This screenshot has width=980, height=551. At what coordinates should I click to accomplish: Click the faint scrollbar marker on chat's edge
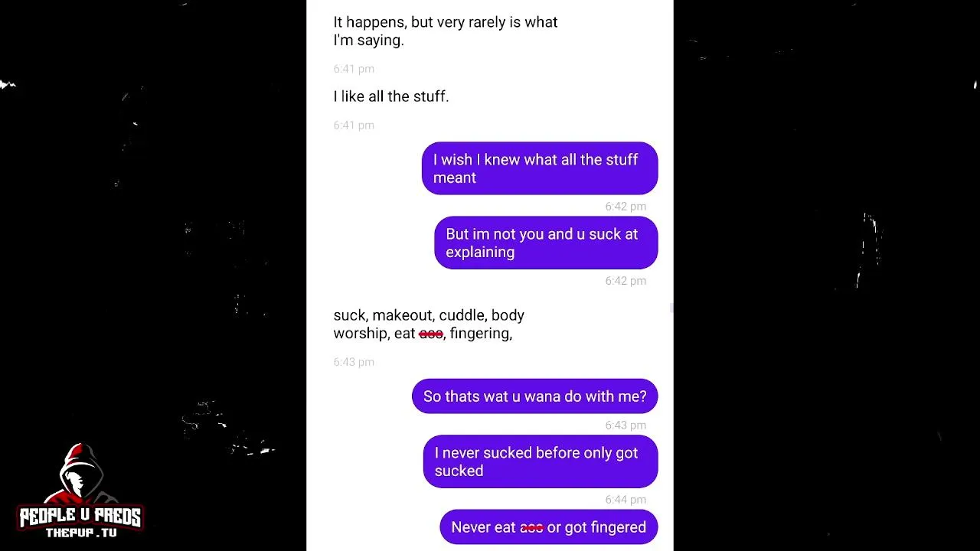point(671,308)
